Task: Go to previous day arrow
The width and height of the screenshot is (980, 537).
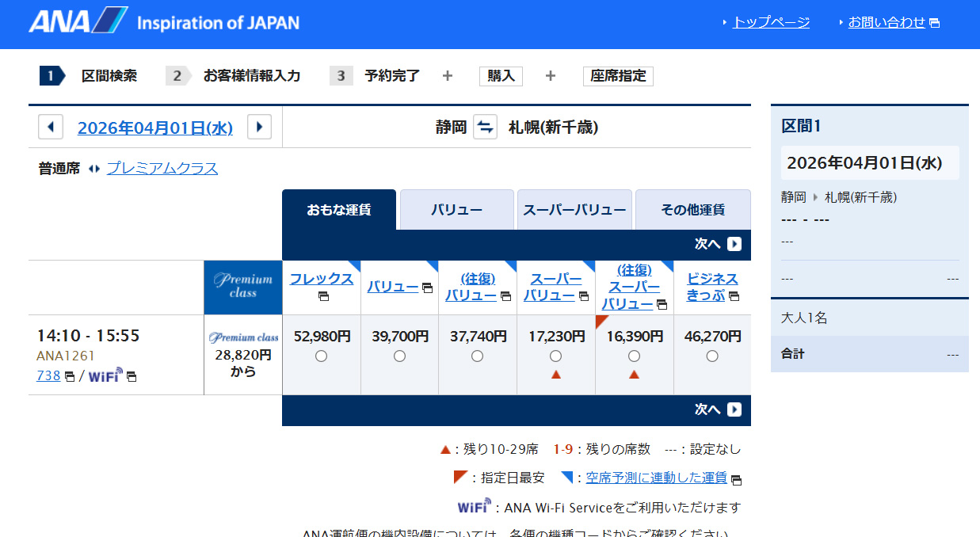Action: point(51,127)
